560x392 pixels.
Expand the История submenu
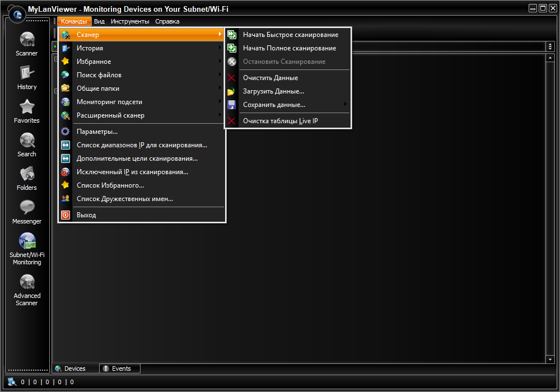click(142, 48)
